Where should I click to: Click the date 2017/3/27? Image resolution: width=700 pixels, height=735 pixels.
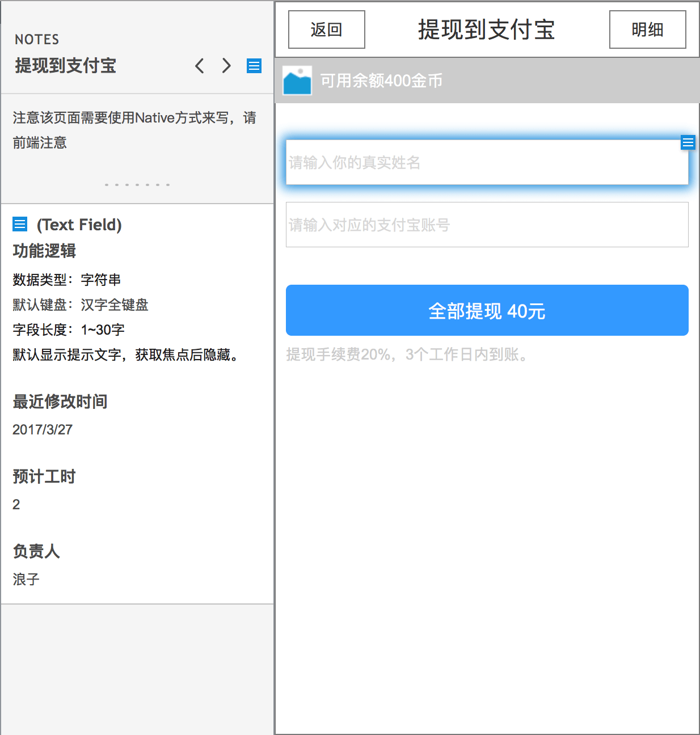pos(43,429)
